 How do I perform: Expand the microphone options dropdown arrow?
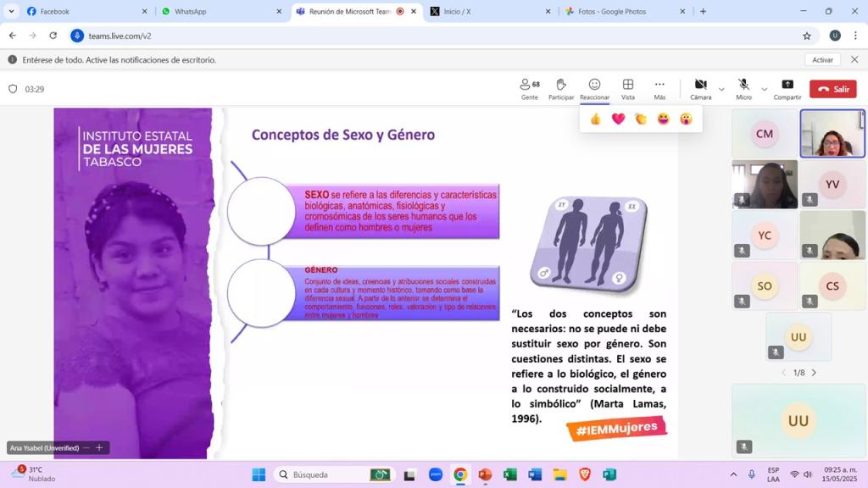click(764, 89)
